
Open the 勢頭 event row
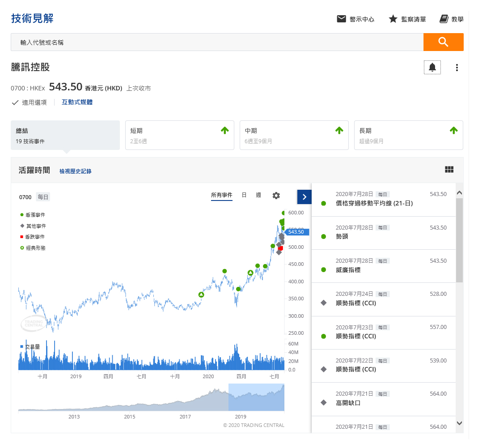point(384,233)
